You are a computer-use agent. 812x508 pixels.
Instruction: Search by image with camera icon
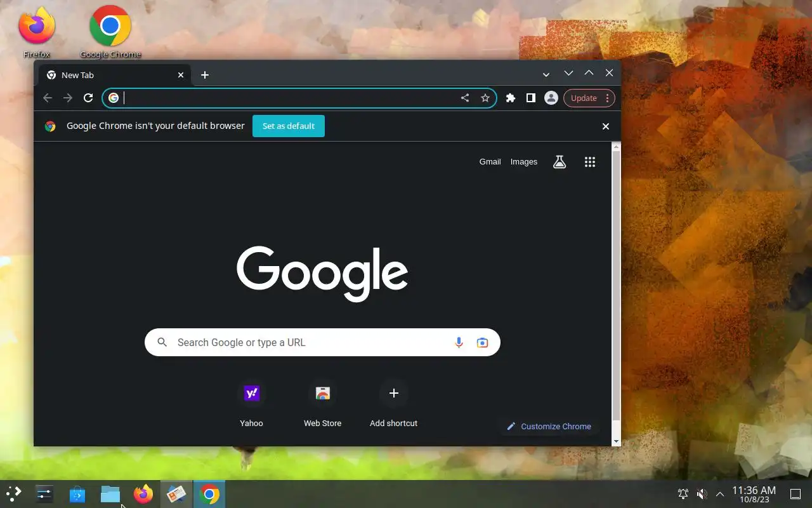[483, 342]
